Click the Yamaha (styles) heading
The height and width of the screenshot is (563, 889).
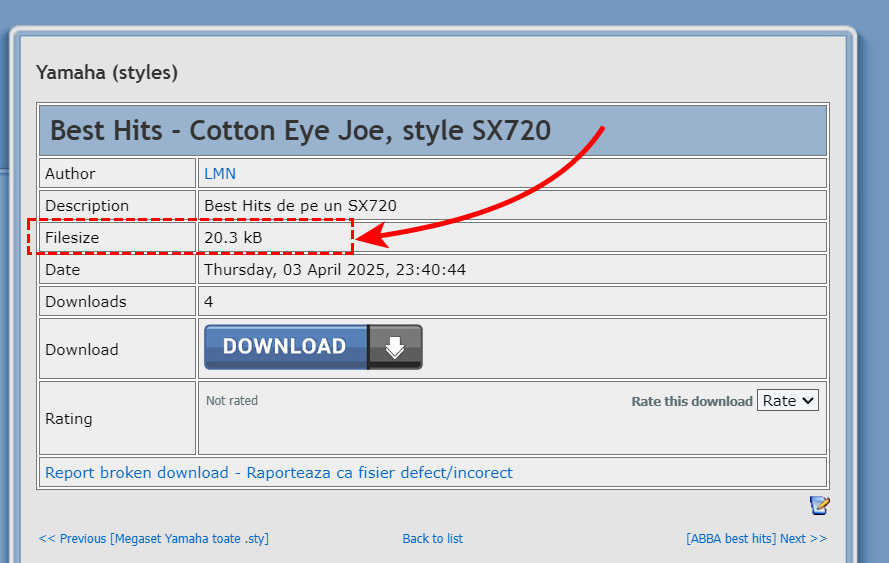pos(107,73)
